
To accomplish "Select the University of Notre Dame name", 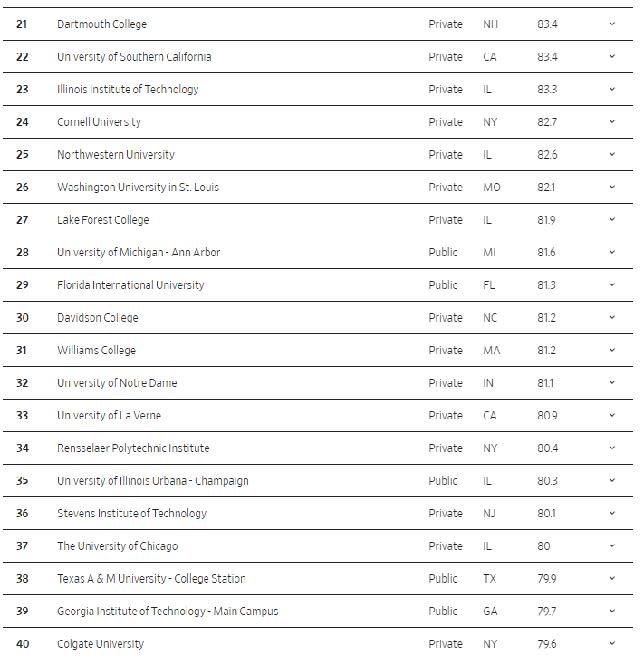I will [x=117, y=383].
